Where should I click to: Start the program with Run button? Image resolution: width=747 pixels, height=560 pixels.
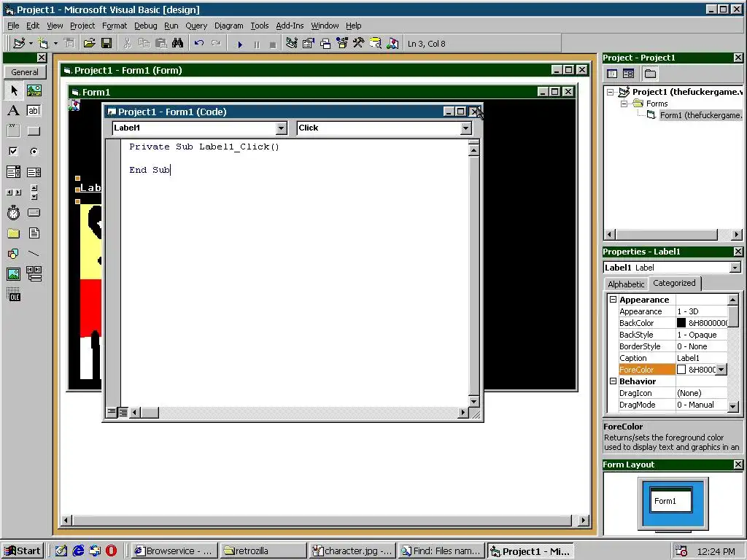click(x=240, y=44)
